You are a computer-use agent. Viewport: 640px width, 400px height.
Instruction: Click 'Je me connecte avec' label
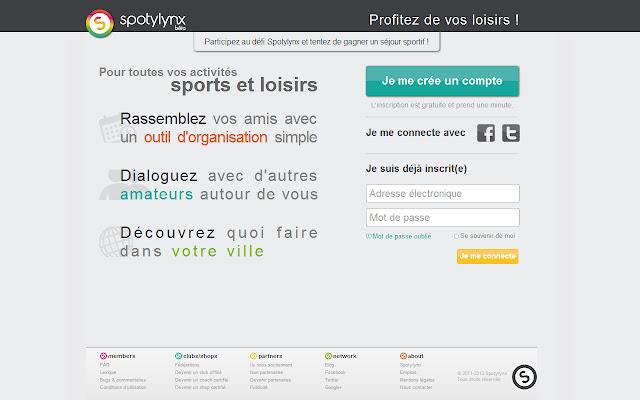tap(416, 133)
